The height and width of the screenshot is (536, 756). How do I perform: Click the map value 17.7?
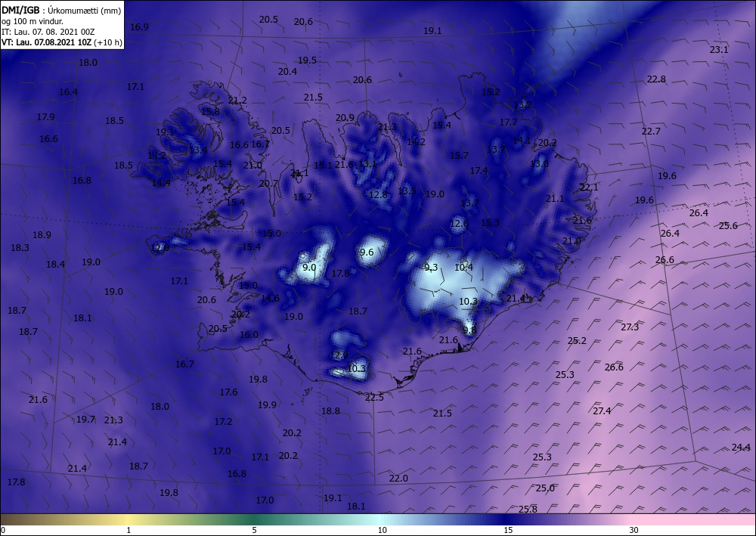[508, 122]
